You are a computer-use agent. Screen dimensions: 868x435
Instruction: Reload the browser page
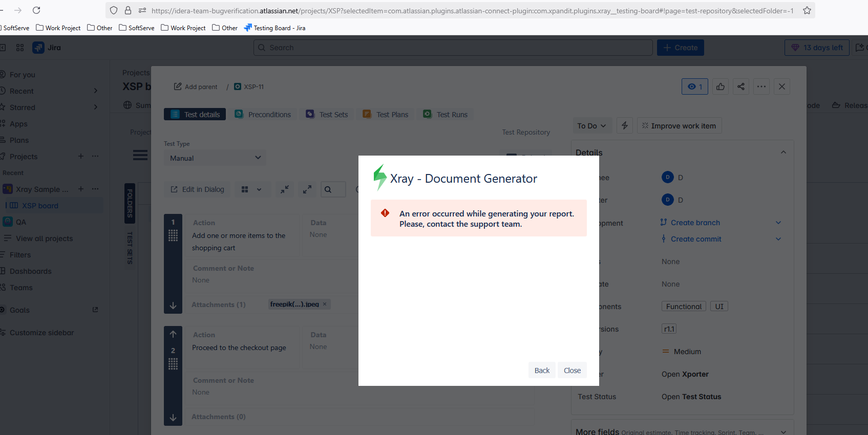click(x=36, y=10)
